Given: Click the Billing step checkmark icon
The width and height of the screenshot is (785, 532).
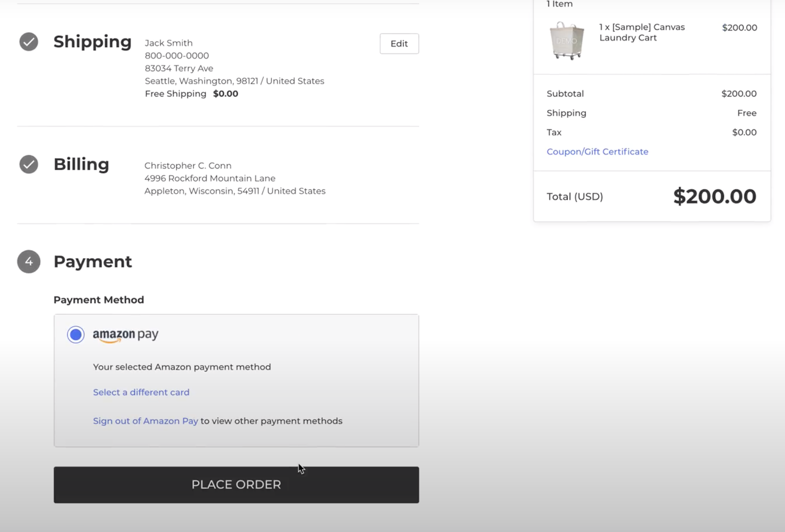Looking at the screenshot, I should point(29,164).
